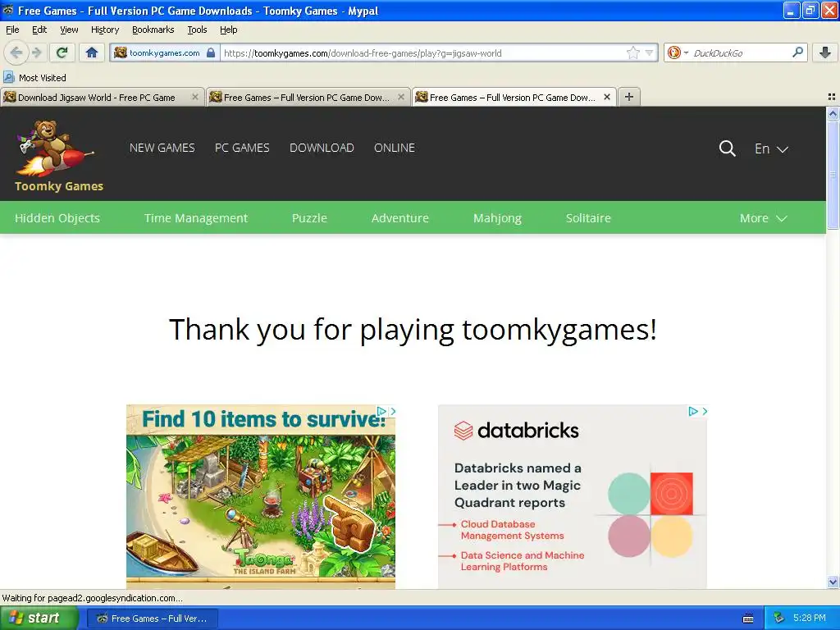Click the padlock site security icon

(211, 52)
